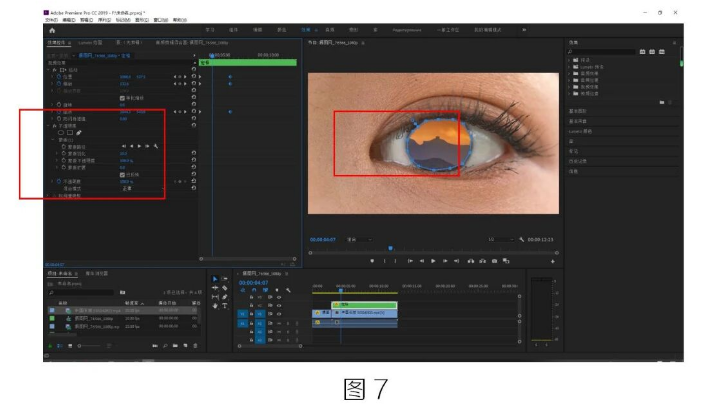
Task: Click the Selection tool in timeline toolbox
Action: pos(214,278)
